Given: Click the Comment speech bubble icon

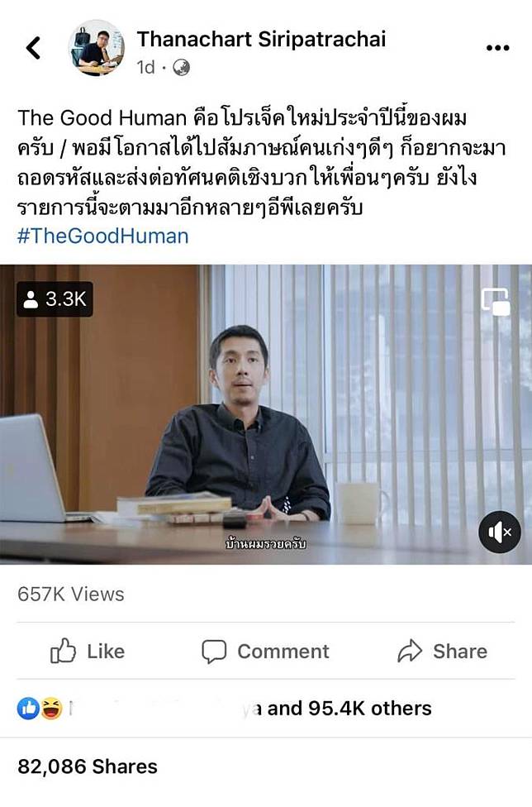Looking at the screenshot, I should pos(214,651).
